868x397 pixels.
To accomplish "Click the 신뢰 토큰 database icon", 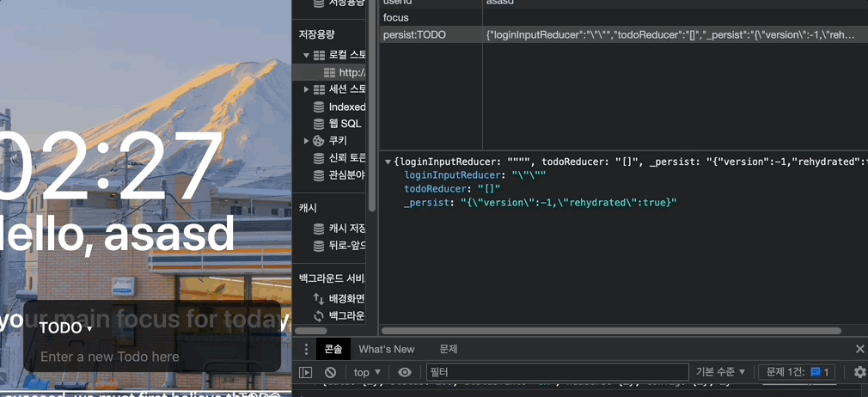I will (x=319, y=158).
